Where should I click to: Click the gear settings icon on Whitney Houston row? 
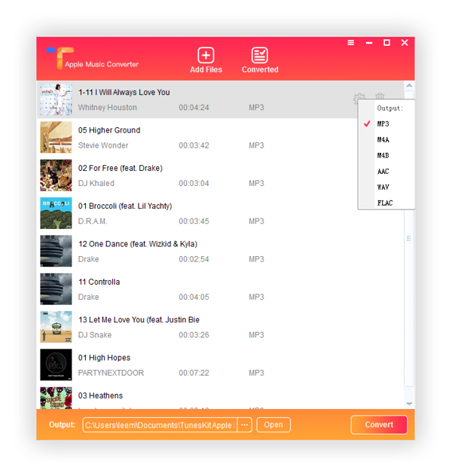coord(359,97)
